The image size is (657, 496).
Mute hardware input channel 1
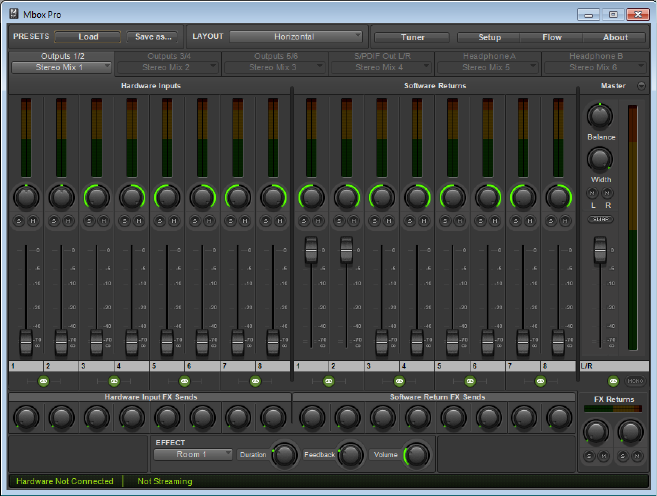tap(33, 220)
